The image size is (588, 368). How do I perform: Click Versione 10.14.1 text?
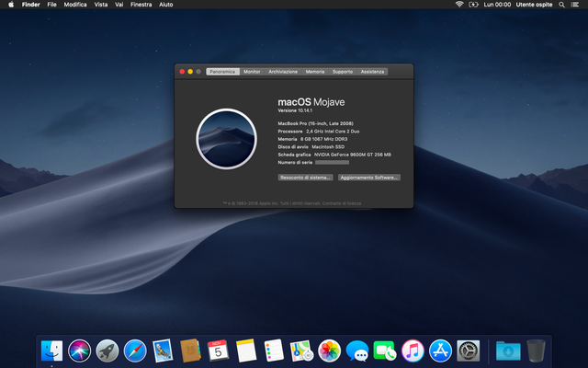click(x=295, y=110)
